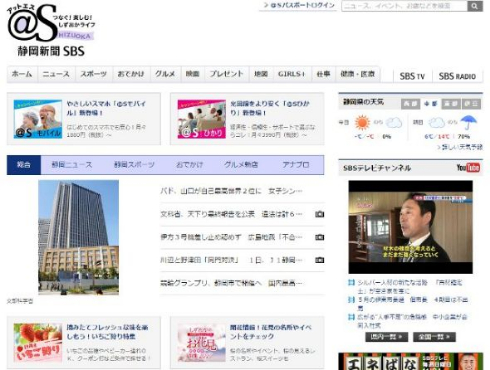Click film icon next to 5月の静岡市長選 video link
Screen dimensions: 490x370
(x=351, y=300)
